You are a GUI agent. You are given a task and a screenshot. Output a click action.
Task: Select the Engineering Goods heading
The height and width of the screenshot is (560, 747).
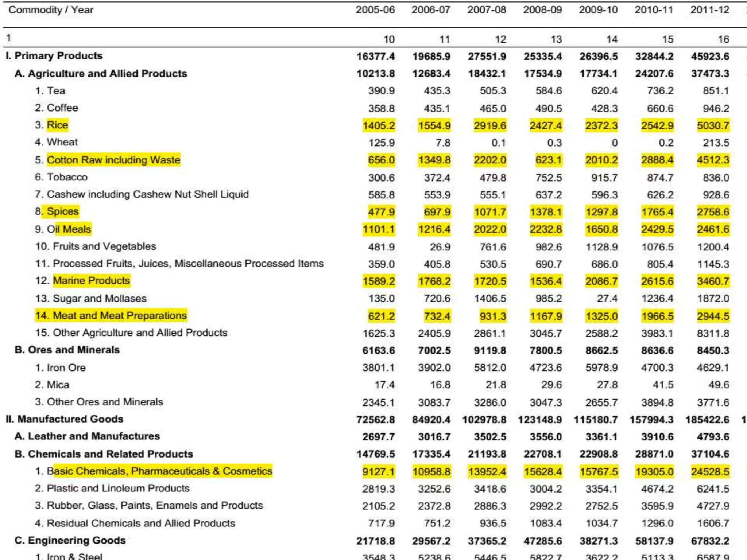click(x=70, y=540)
